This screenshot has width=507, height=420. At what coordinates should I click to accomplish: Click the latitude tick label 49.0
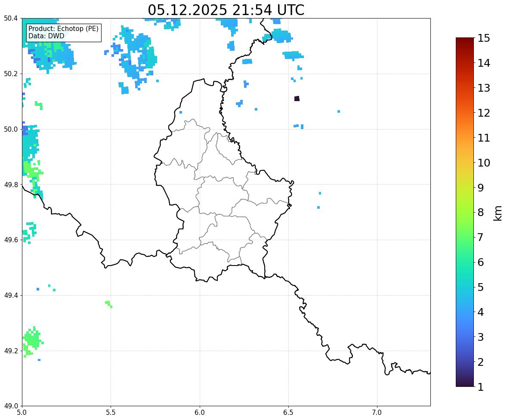pos(11,406)
